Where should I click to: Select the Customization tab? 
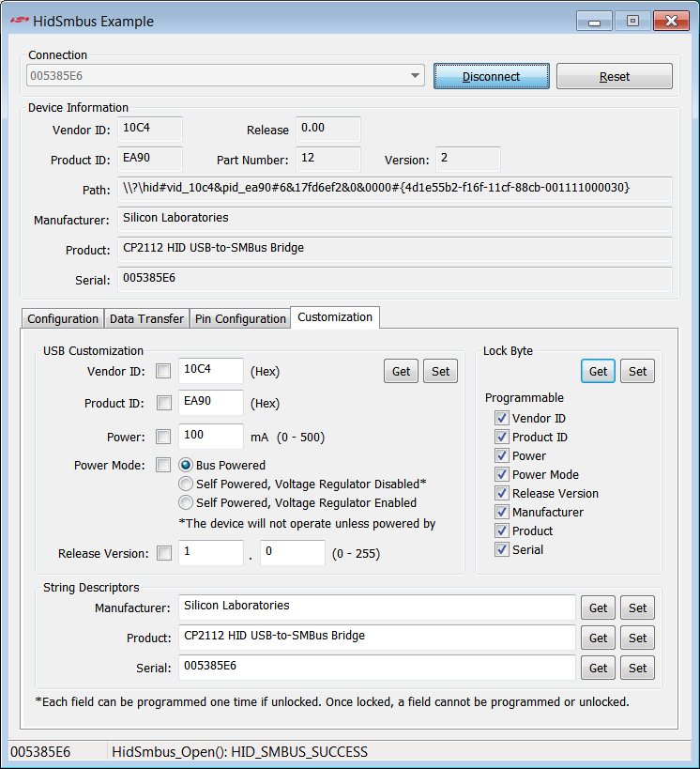click(x=335, y=317)
